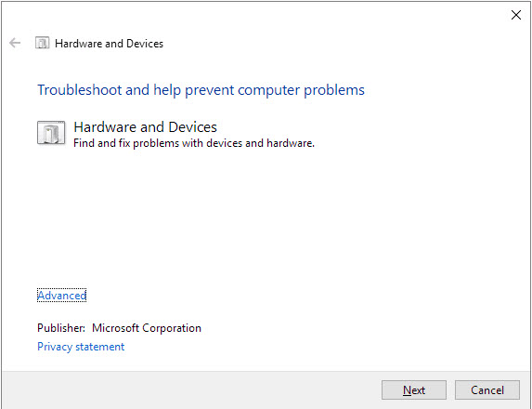The image size is (532, 409).
Task: Click the small Hardware and Devices title icon
Action: coord(42,43)
